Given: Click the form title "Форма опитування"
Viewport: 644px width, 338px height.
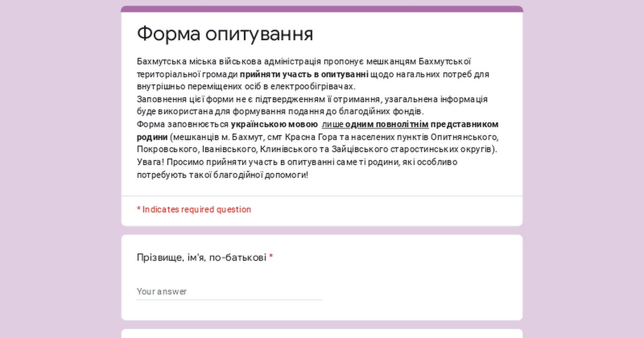Looking at the screenshot, I should coord(225,34).
